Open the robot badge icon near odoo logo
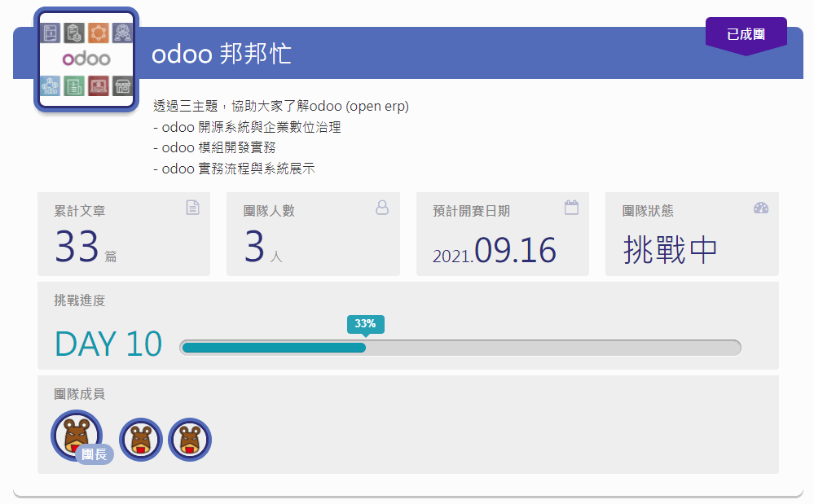 pyautogui.click(x=122, y=33)
